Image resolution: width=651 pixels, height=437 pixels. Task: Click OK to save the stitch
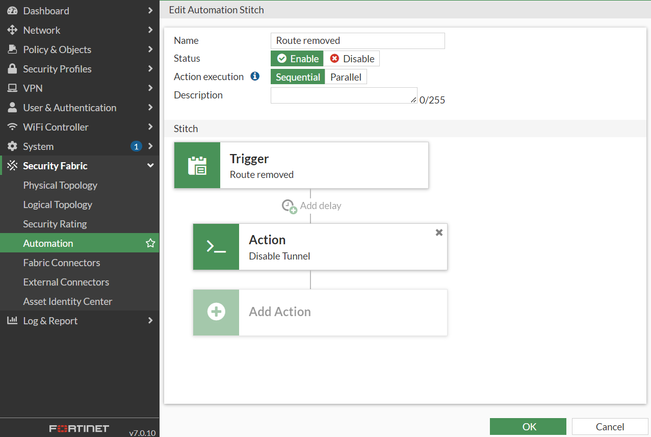point(528,427)
